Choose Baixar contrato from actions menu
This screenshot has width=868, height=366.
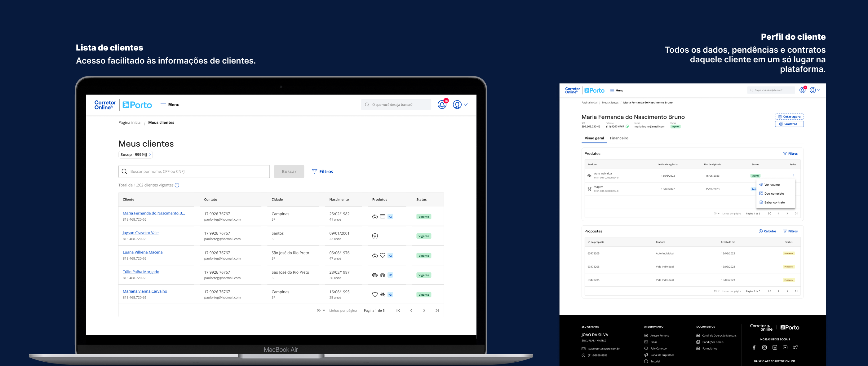774,203
